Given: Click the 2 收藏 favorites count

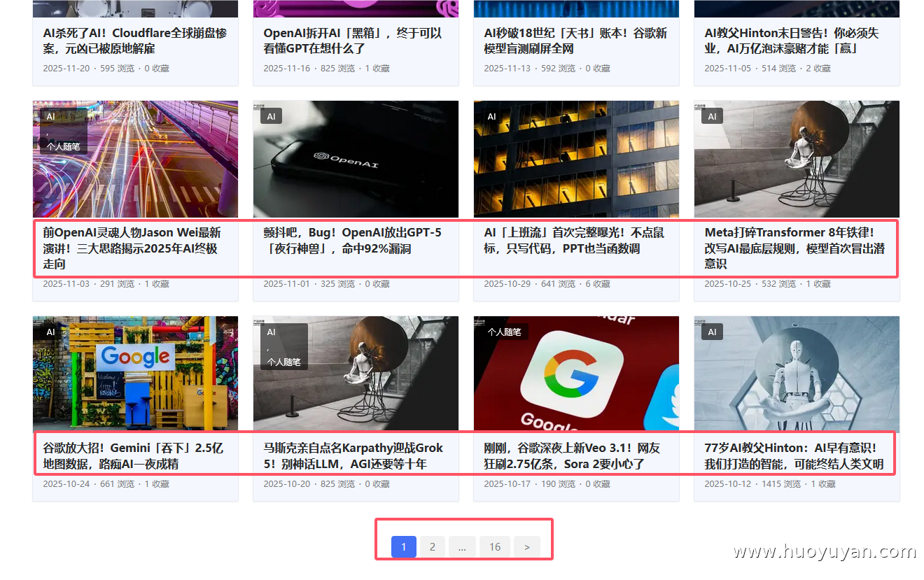Looking at the screenshot, I should pos(818,69).
